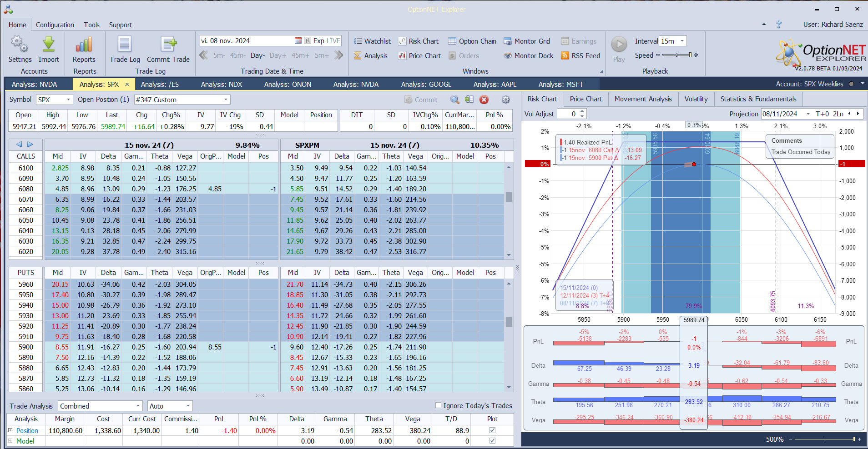868x449 pixels.
Task: Close the Analysis: SPX tab
Action: pyautogui.click(x=127, y=84)
